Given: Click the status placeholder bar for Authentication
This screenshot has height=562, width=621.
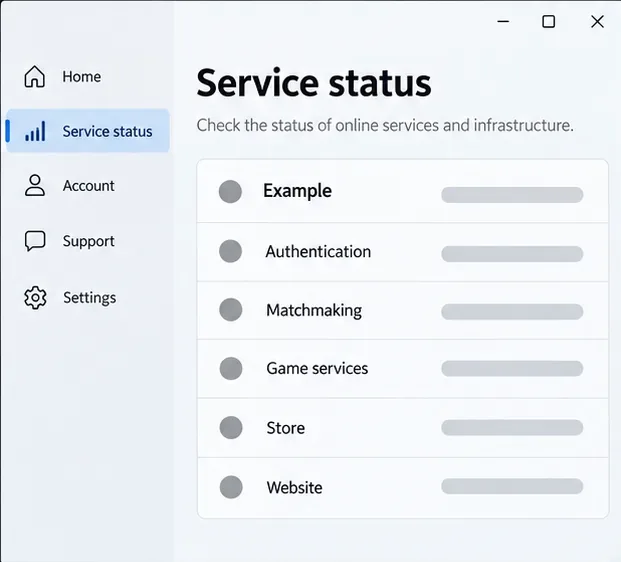Looking at the screenshot, I should (512, 254).
